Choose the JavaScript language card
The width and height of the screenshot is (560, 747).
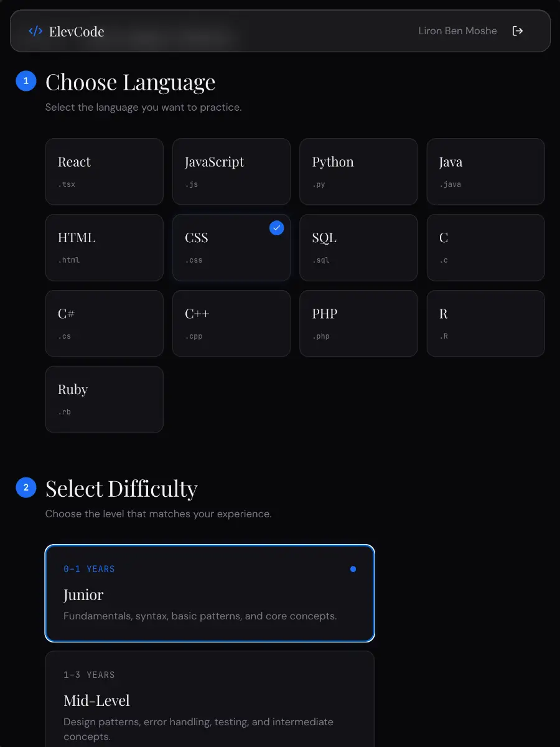pos(231,172)
